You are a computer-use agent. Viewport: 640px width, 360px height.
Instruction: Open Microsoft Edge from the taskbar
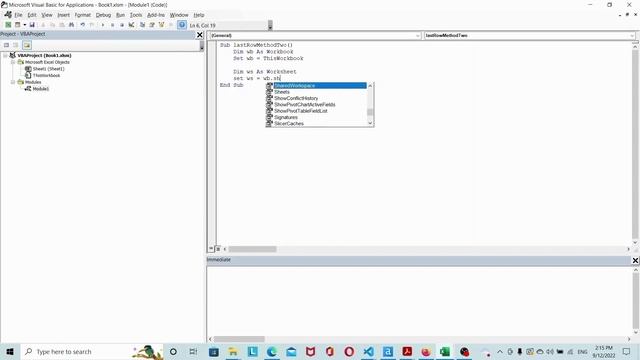coord(272,351)
